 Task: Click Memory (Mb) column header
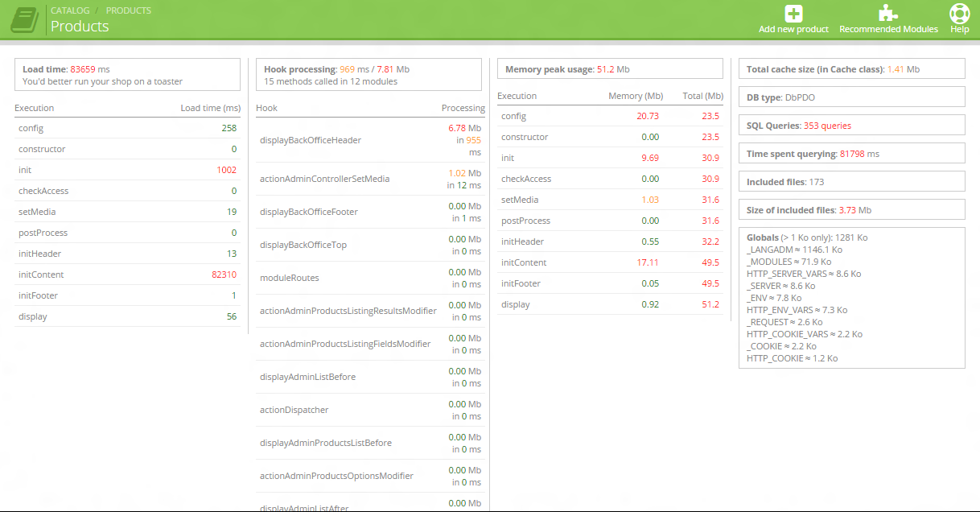[x=636, y=96]
